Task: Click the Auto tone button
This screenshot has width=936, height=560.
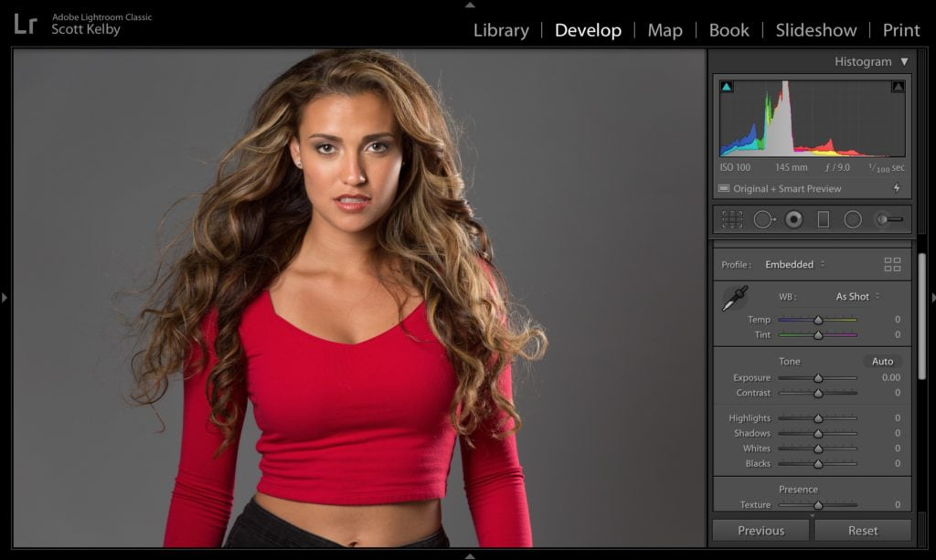Action: (882, 361)
